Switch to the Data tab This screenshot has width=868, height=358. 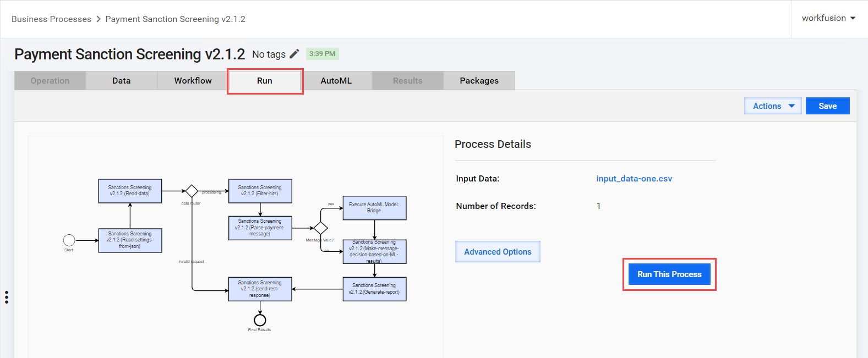click(x=122, y=80)
